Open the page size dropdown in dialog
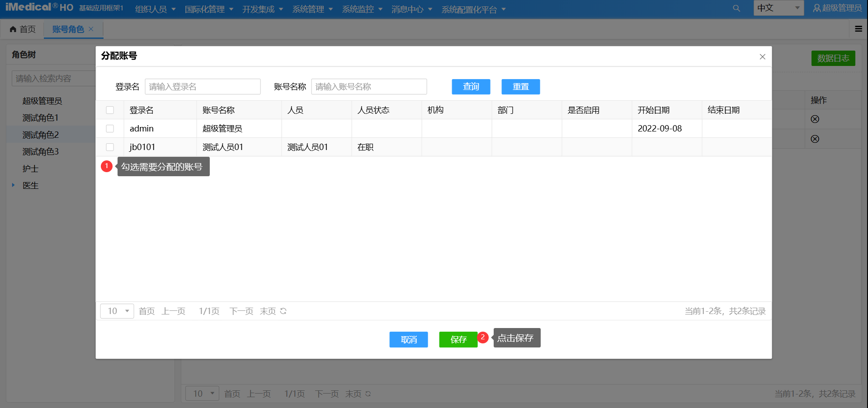 (117, 311)
